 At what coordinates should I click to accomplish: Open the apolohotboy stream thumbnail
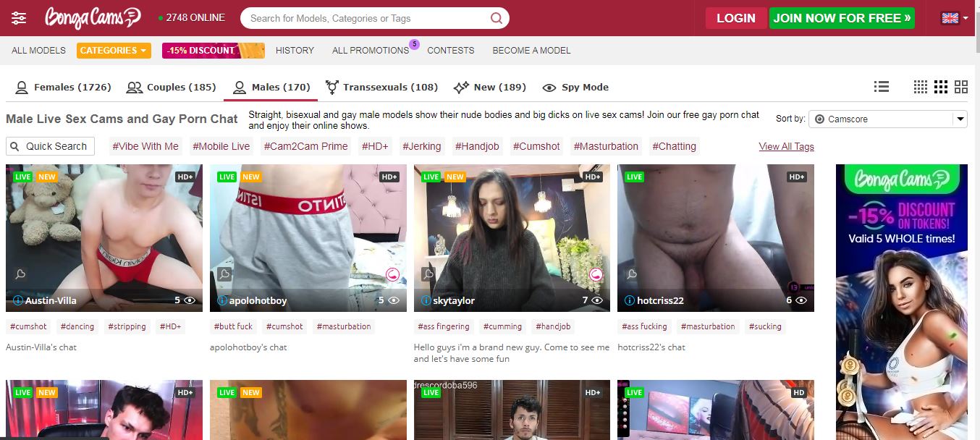pyautogui.click(x=308, y=238)
